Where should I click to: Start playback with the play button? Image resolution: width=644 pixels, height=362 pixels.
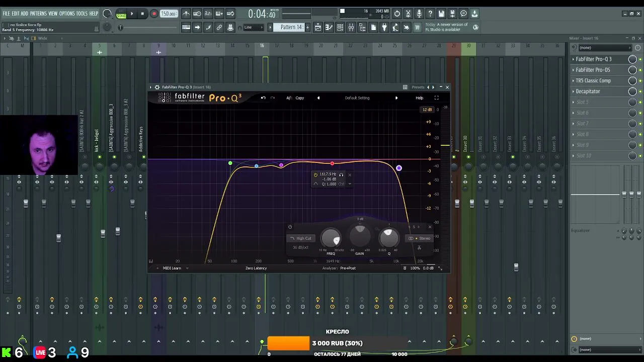coord(132,14)
